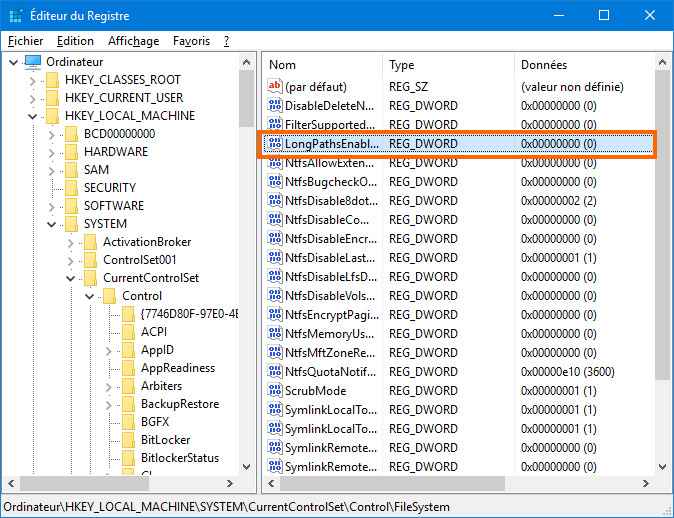Click the DWORD icon of NtfsBugcheckO...
This screenshot has height=518, width=674.
pos(275,181)
